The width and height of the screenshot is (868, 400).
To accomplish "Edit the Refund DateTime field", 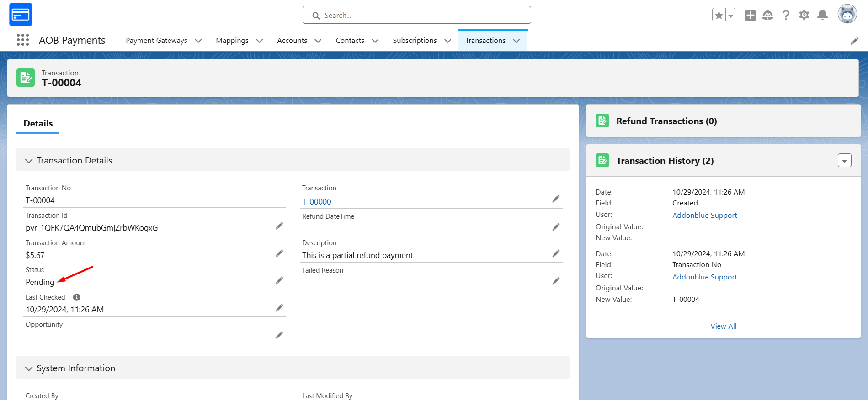I will pyautogui.click(x=556, y=227).
